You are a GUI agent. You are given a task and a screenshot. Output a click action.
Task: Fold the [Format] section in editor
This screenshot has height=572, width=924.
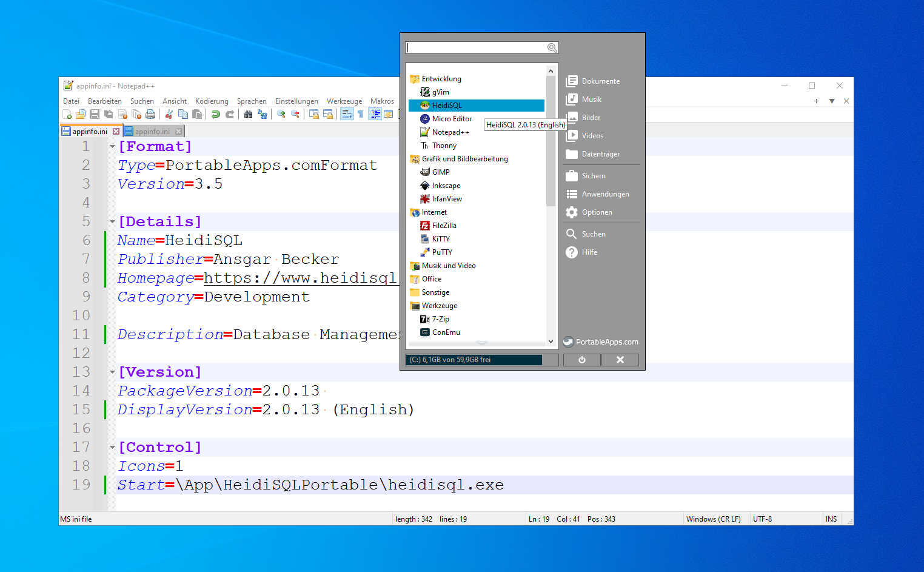pos(112,146)
